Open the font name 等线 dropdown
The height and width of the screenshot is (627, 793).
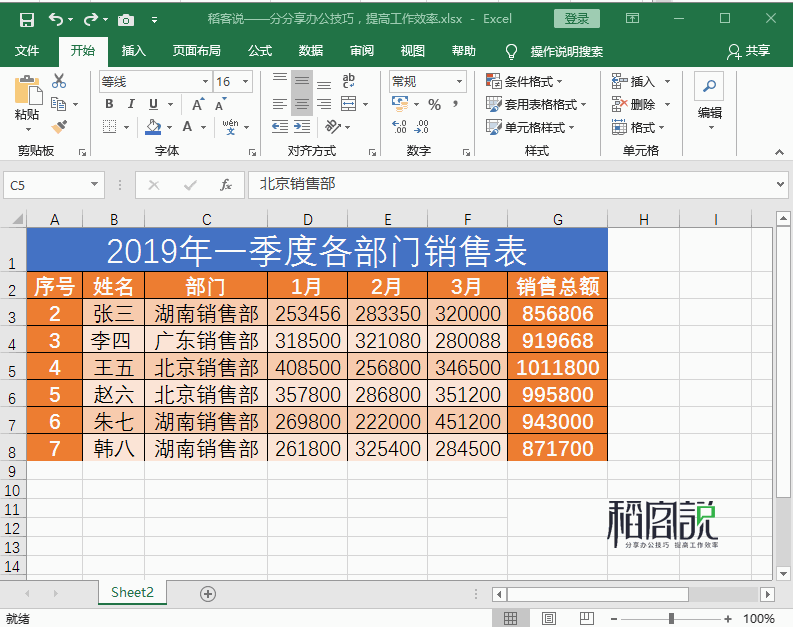pyautogui.click(x=205, y=81)
